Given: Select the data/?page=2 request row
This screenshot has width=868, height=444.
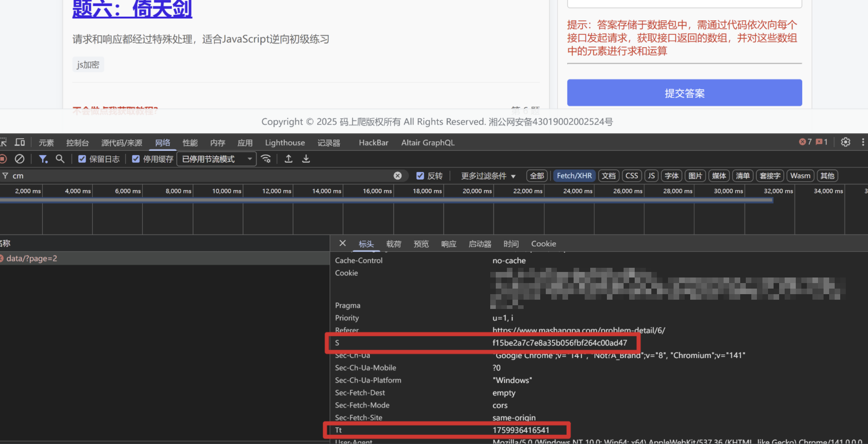Looking at the screenshot, I should (164, 259).
